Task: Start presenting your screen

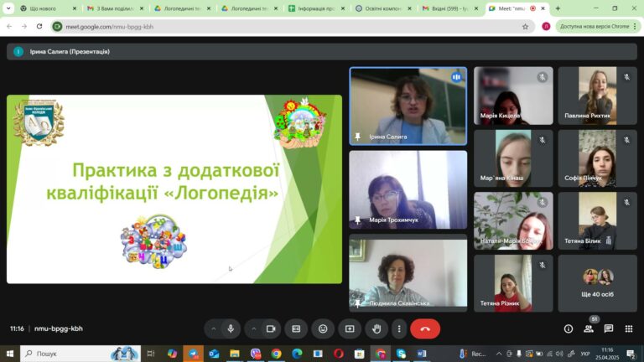Action: pyautogui.click(x=350, y=328)
